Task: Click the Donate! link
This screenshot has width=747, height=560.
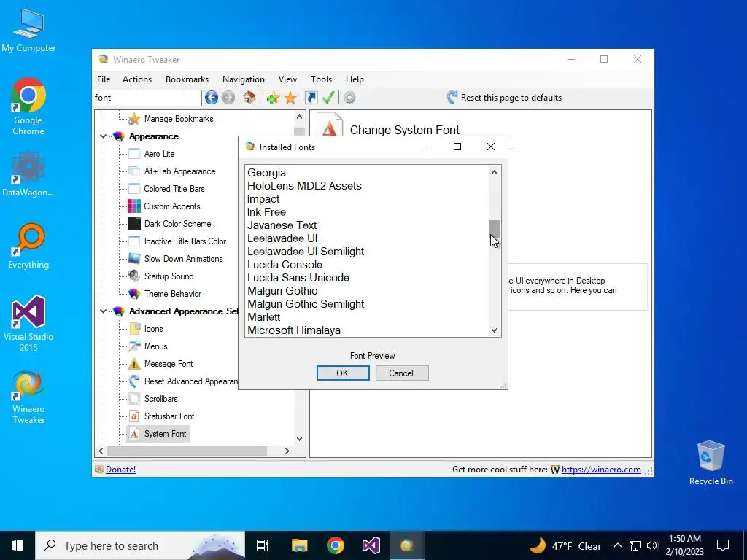Action: tap(120, 470)
